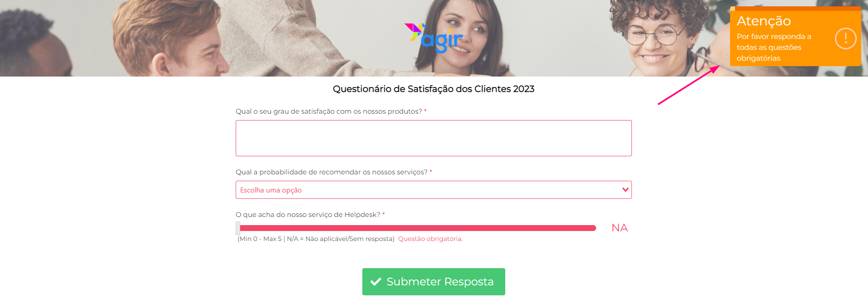Click the product satisfaction text area
The width and height of the screenshot is (868, 308).
click(x=433, y=138)
